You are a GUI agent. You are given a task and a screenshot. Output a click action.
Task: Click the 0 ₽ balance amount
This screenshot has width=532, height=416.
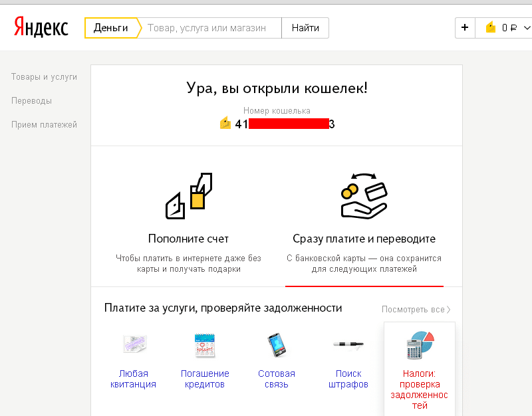coord(509,28)
